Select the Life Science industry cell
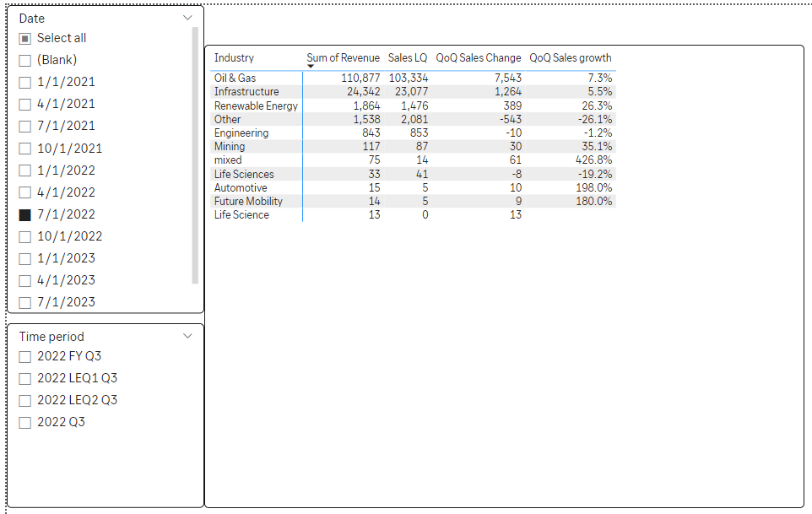The width and height of the screenshot is (812, 514). pos(242,215)
